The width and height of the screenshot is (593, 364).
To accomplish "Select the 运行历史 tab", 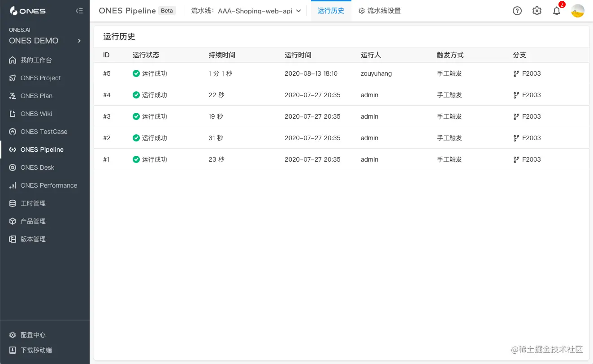I will [x=331, y=10].
